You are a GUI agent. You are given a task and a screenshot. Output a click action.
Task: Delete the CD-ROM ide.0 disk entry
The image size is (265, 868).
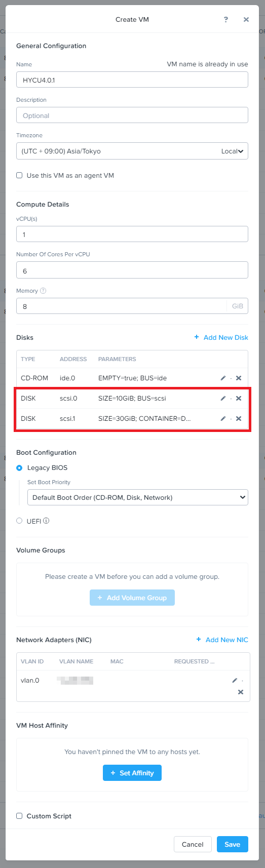(x=239, y=378)
